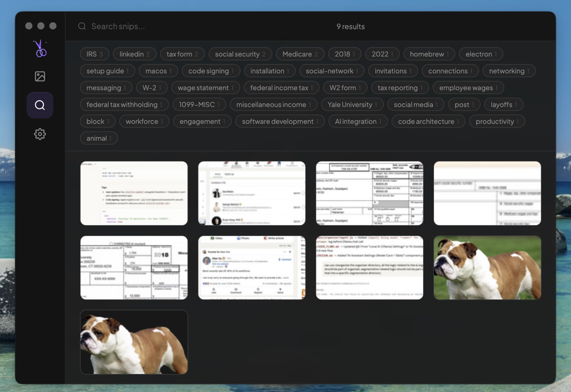Filter snips by 2022 tag

(x=383, y=54)
